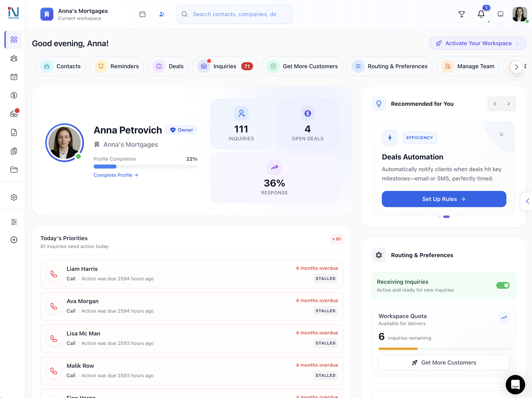Image resolution: width=532 pixels, height=398 pixels.
Task: Open the notifications bell
Action: pyautogui.click(x=481, y=14)
